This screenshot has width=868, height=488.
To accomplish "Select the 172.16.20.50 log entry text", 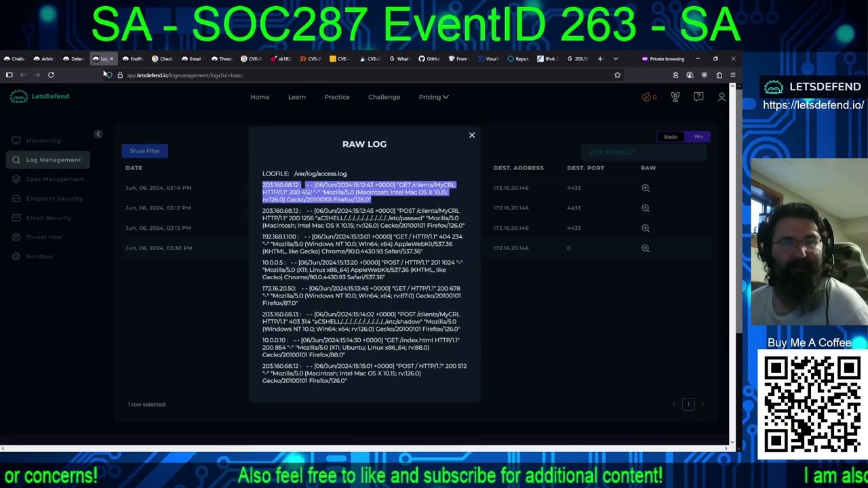I will pyautogui.click(x=363, y=296).
